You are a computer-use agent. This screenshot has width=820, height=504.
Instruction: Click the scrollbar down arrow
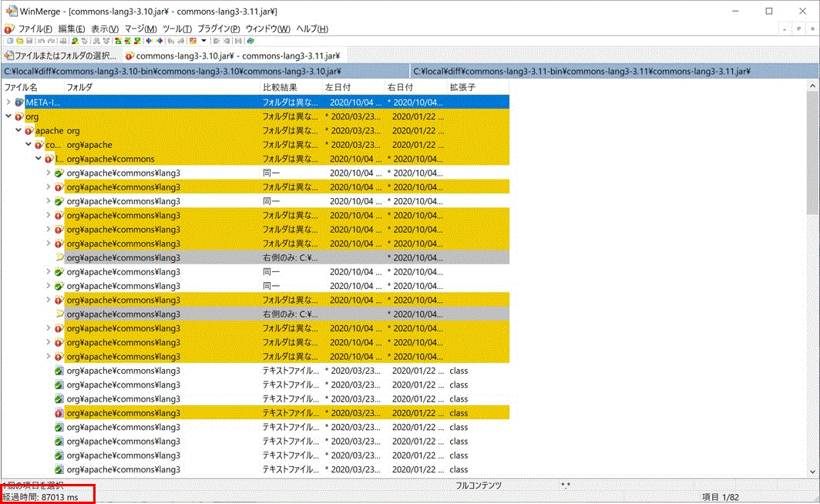tap(812, 472)
